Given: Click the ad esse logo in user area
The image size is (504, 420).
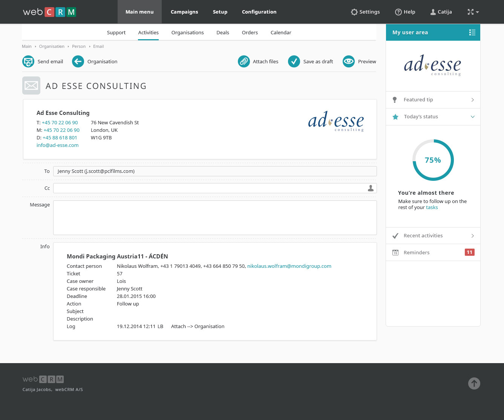Looking at the screenshot, I should tap(432, 65).
